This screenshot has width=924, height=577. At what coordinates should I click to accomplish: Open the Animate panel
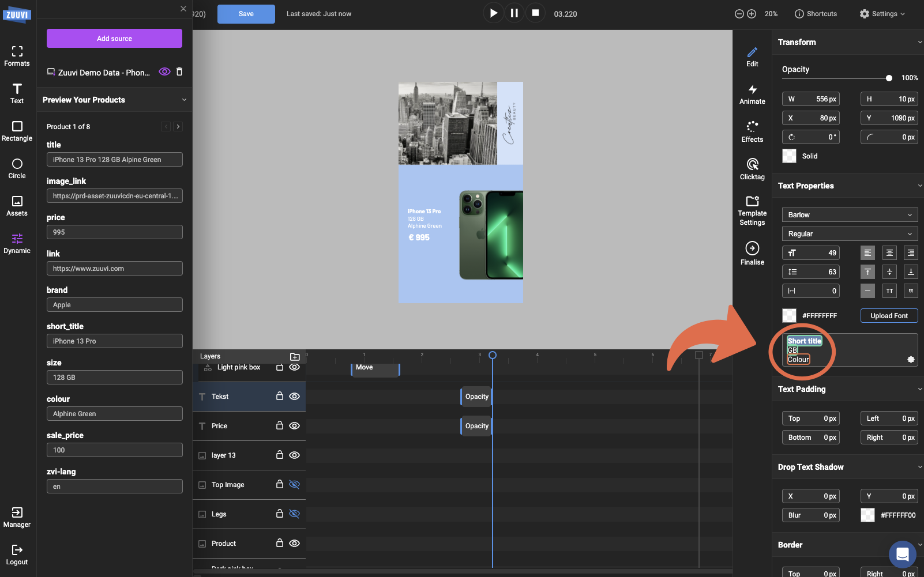(752, 93)
